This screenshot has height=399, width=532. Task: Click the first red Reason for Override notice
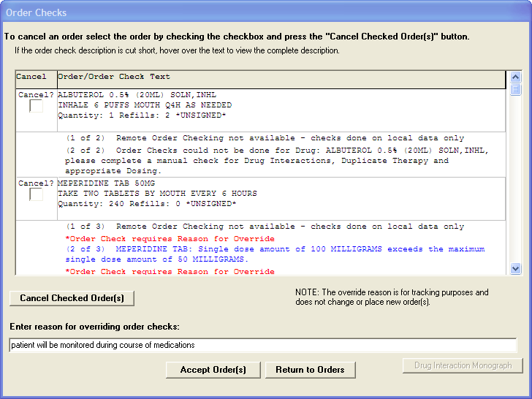tap(170, 239)
